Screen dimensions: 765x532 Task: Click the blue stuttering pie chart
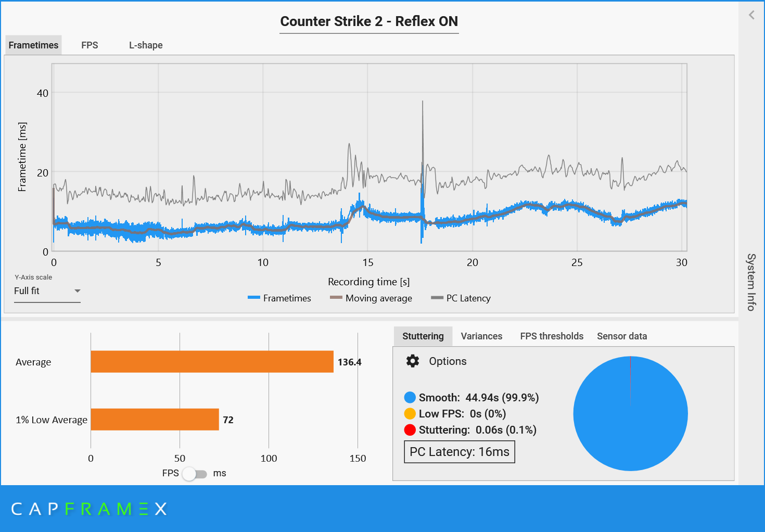tap(630, 414)
